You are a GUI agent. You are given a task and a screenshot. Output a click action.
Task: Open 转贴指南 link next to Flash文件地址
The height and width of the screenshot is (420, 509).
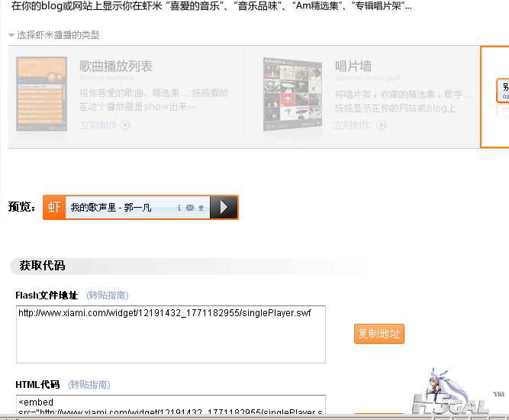pyautogui.click(x=108, y=296)
